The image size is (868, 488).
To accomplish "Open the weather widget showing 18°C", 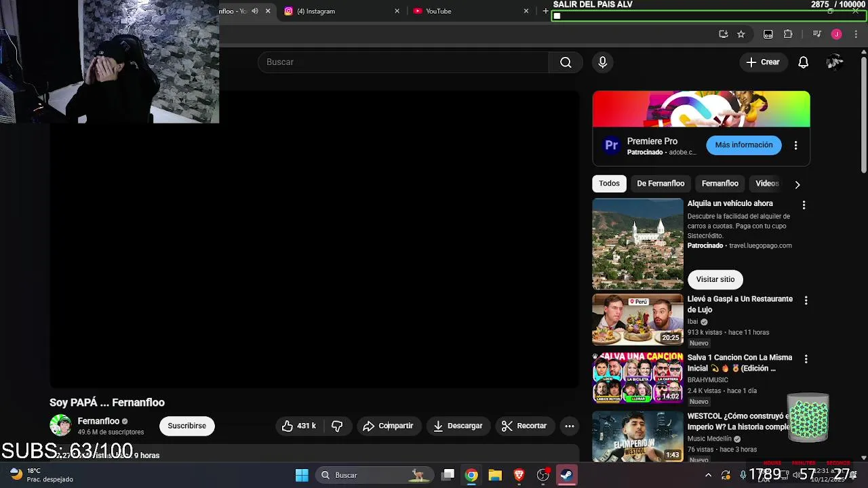I will tap(42, 475).
